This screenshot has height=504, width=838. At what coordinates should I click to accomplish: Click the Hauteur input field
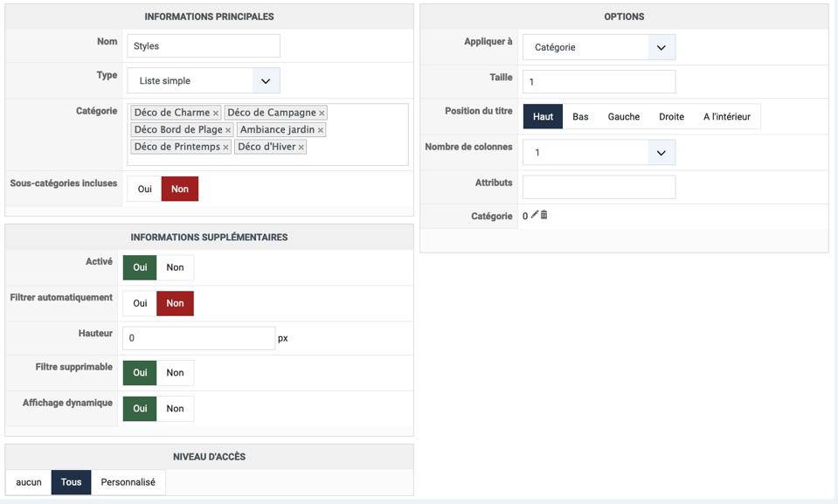tap(198, 338)
